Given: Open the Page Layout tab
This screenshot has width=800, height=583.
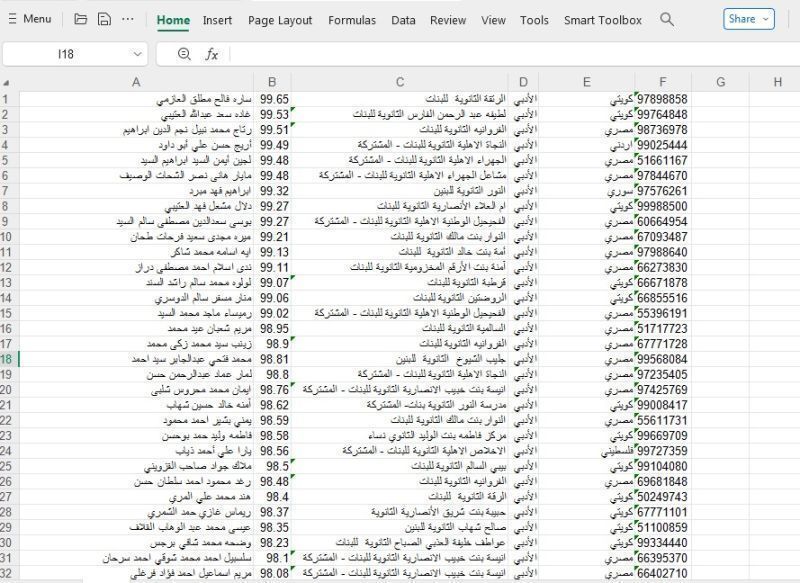Looking at the screenshot, I should [280, 20].
